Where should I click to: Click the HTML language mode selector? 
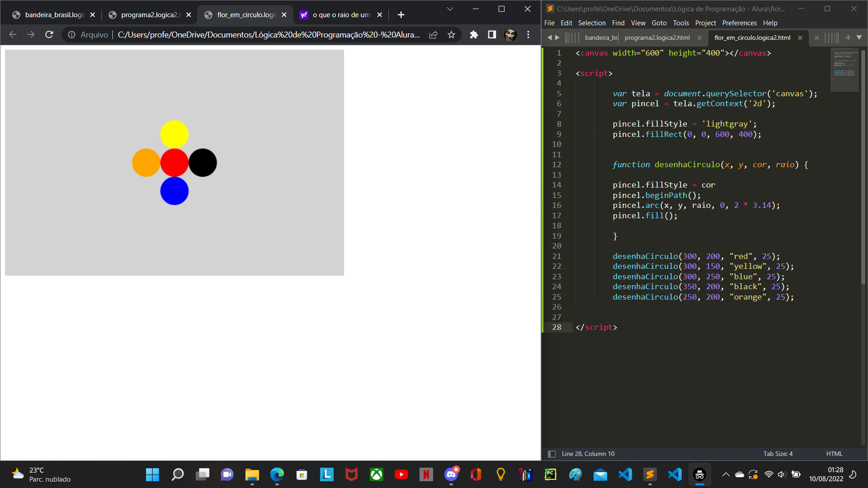(x=835, y=454)
